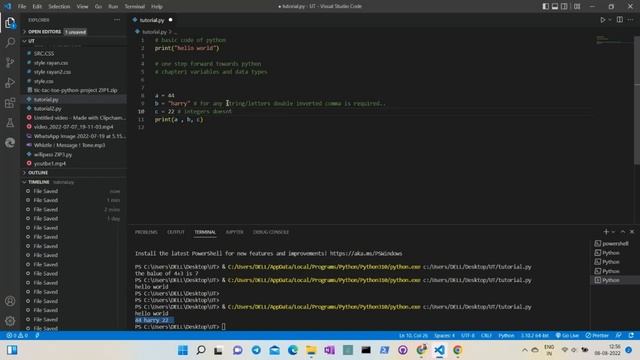The image size is (640, 360).
Task: Open the View menu
Action: point(82,7)
